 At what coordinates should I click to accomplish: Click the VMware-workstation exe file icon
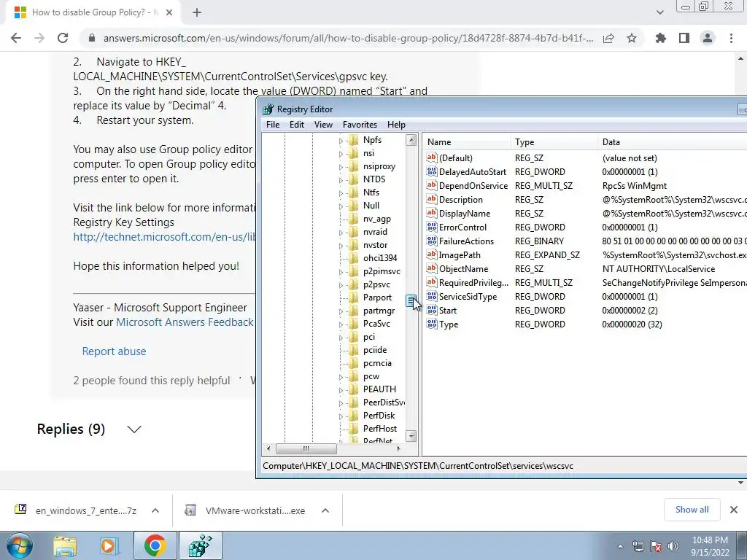[190, 510]
